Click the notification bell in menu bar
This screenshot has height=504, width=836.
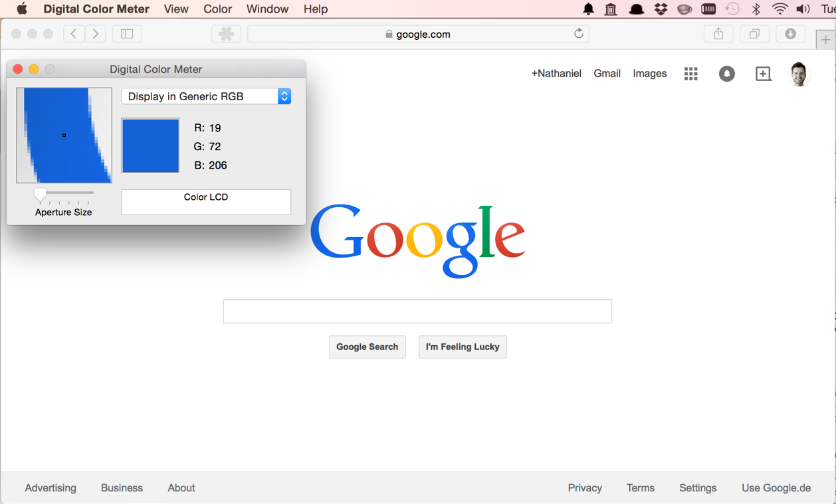pyautogui.click(x=588, y=9)
